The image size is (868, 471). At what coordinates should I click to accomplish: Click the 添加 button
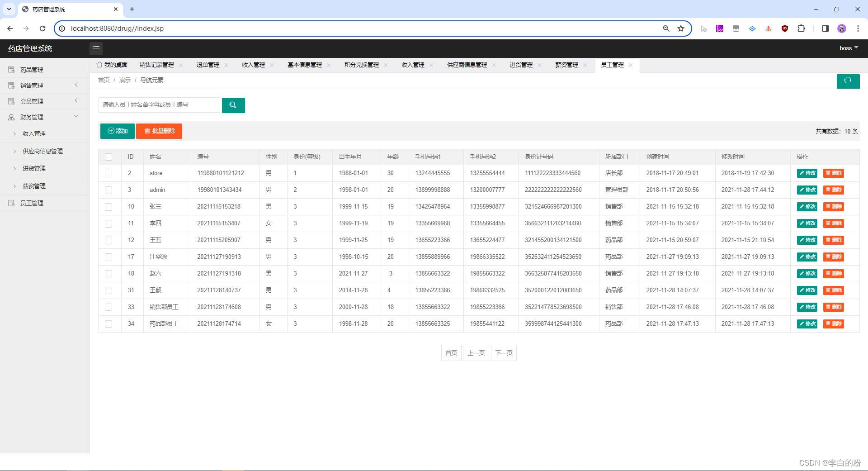pos(118,131)
